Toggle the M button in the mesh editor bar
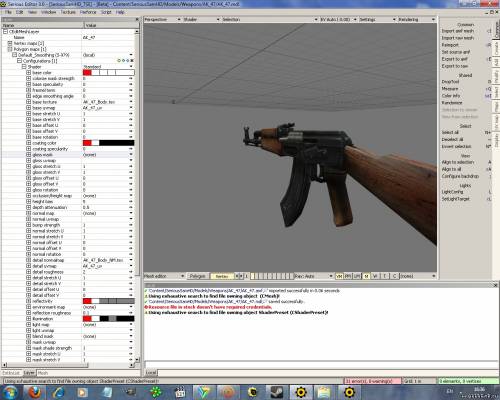500x400 pixels. pos(366,276)
